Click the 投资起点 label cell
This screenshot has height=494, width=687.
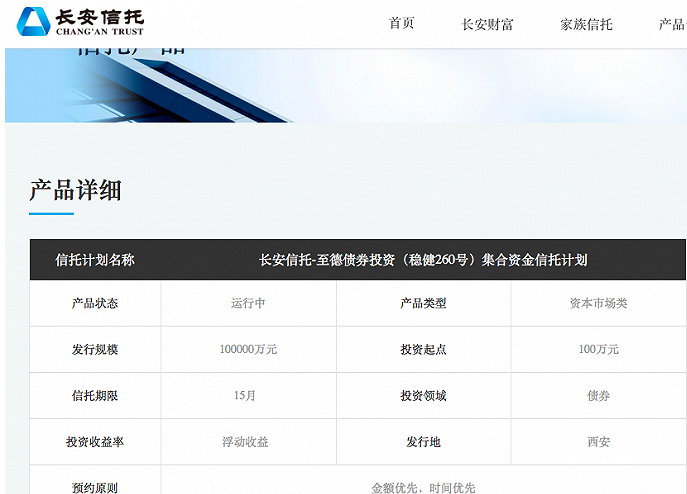(x=423, y=349)
